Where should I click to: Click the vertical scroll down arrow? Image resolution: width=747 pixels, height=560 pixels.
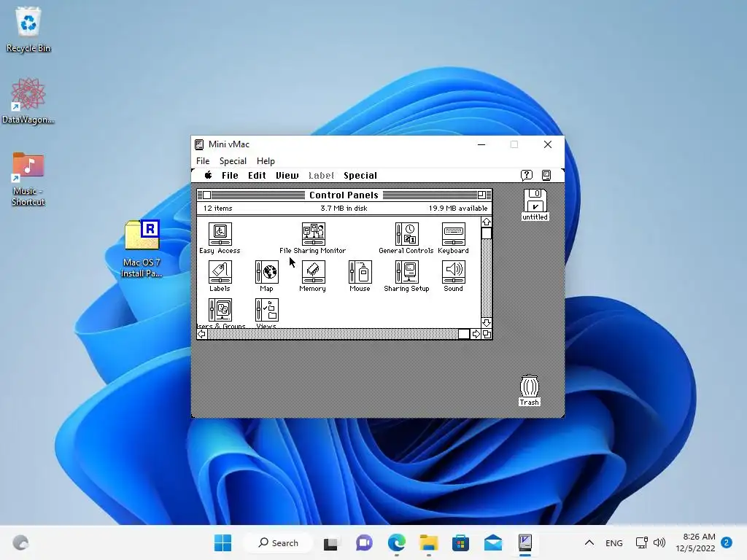pos(487,323)
